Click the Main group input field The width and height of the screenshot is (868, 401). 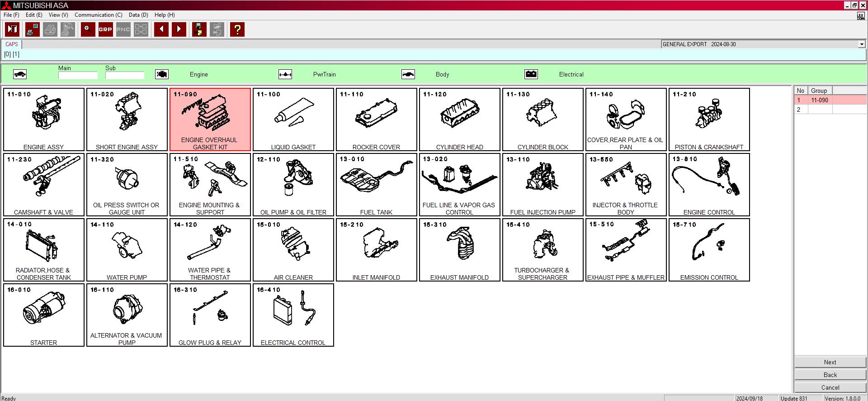pos(78,76)
